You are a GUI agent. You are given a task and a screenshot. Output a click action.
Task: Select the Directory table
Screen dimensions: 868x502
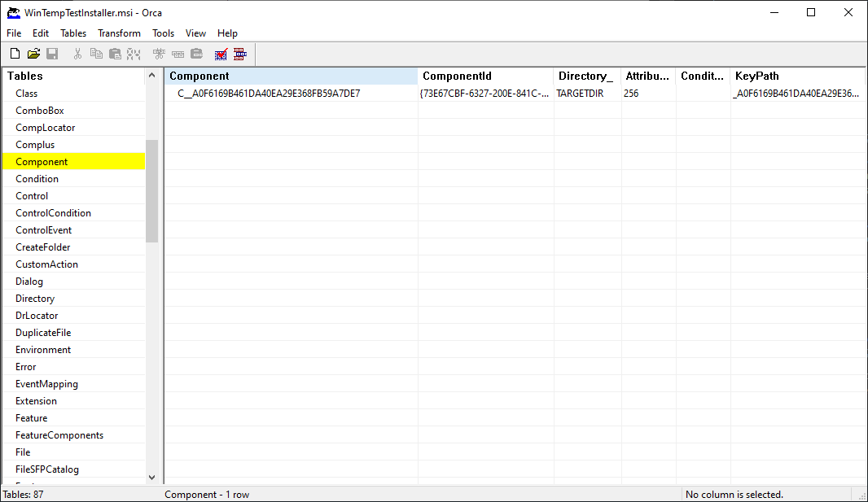click(x=73, y=299)
